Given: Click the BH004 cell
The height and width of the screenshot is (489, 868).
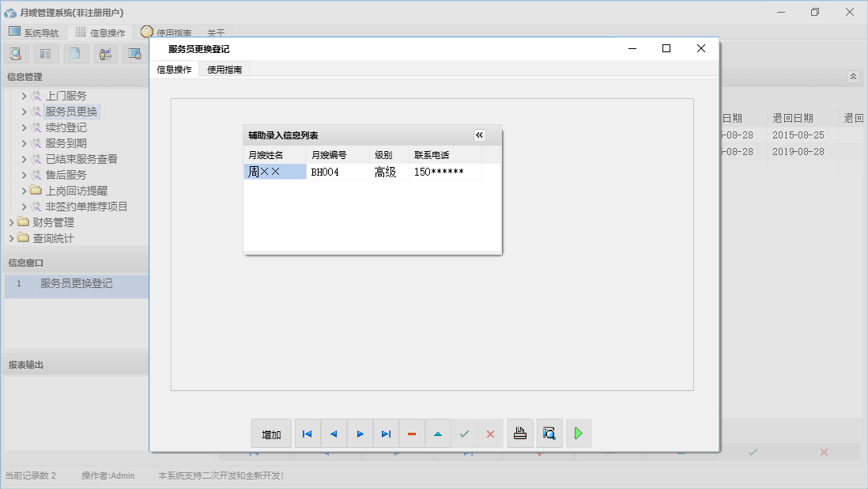Looking at the screenshot, I should [x=338, y=172].
